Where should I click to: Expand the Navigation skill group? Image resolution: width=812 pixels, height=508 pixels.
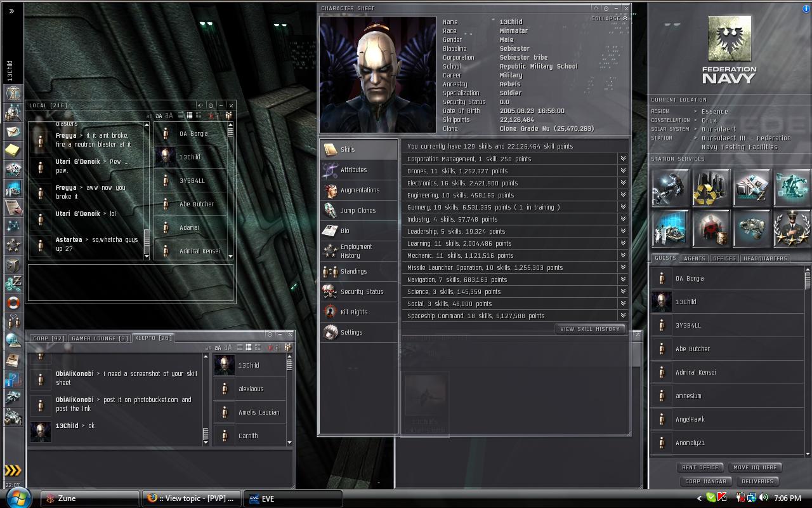coord(623,279)
